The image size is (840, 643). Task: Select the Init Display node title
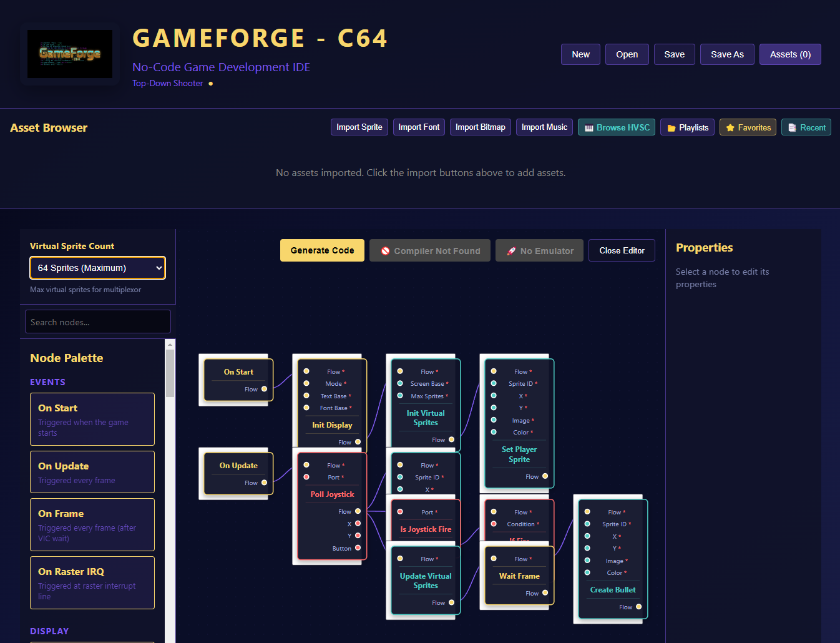point(332,425)
